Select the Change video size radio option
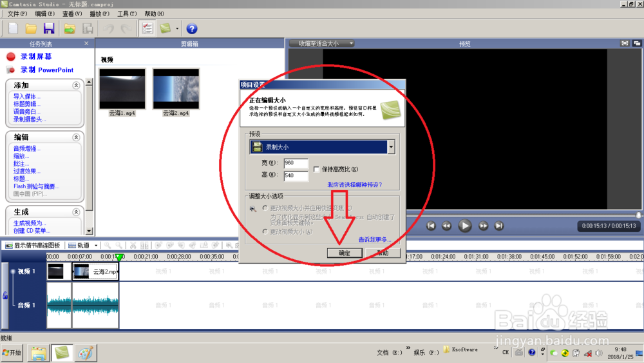The width and height of the screenshot is (644, 363). [x=265, y=232]
